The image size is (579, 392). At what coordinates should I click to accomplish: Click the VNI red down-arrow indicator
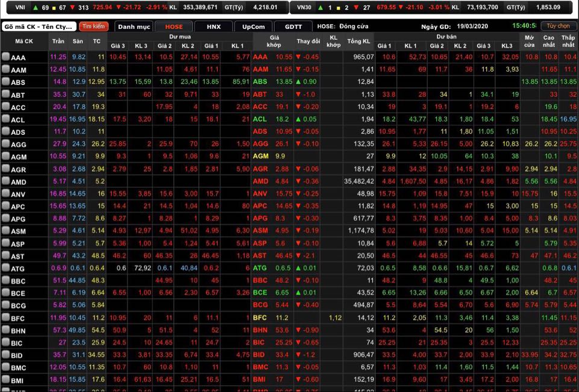pyautogui.click(x=72, y=7)
